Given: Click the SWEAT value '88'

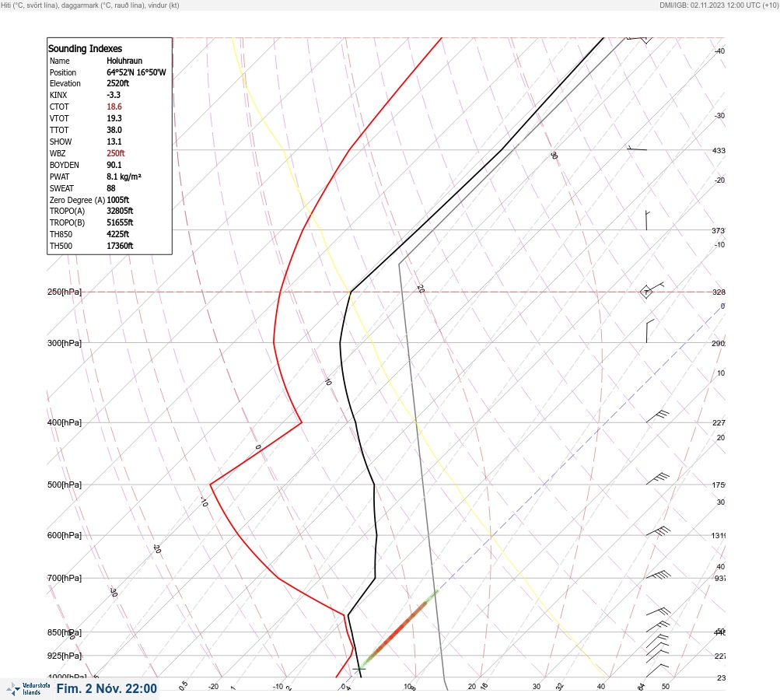Looking at the screenshot, I should (111, 188).
